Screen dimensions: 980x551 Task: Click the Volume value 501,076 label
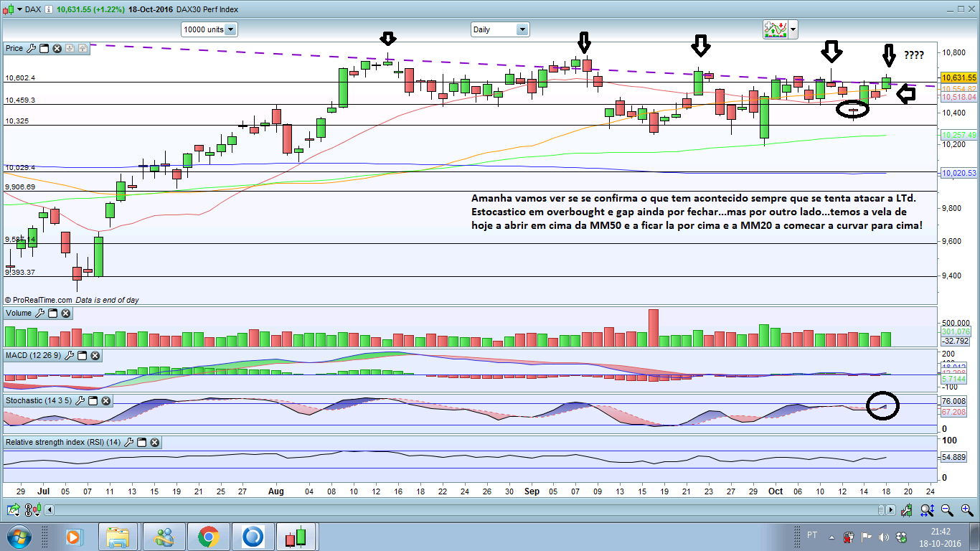(x=956, y=331)
